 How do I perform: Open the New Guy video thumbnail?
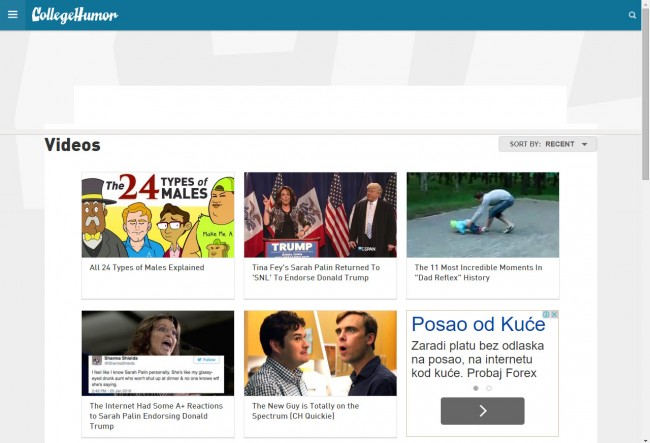click(x=320, y=353)
